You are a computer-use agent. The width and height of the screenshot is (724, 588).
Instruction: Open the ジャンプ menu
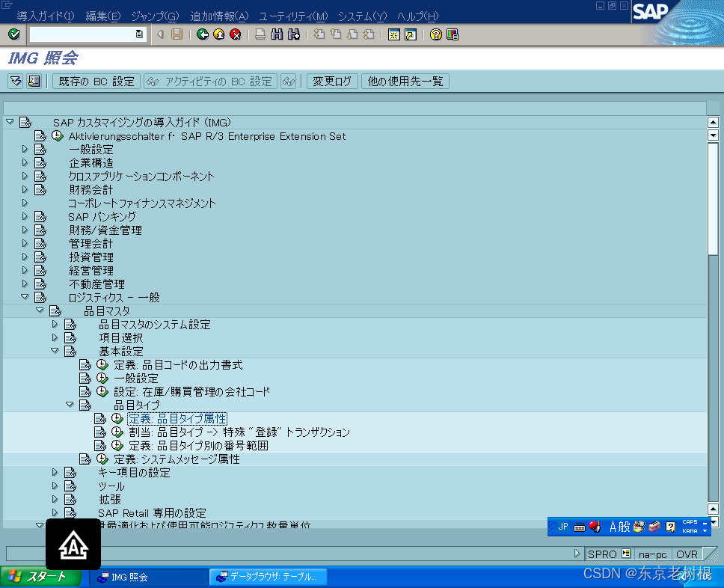155,16
